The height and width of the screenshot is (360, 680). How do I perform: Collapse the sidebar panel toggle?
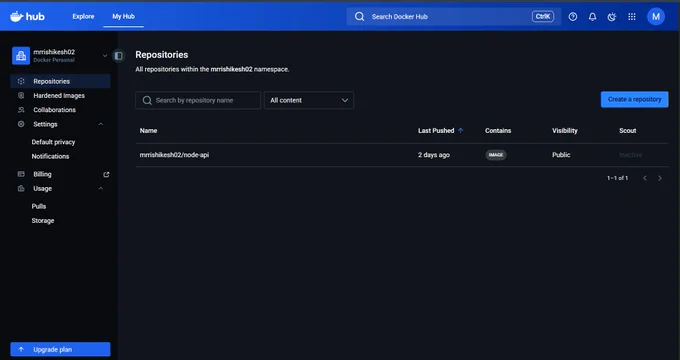point(118,56)
